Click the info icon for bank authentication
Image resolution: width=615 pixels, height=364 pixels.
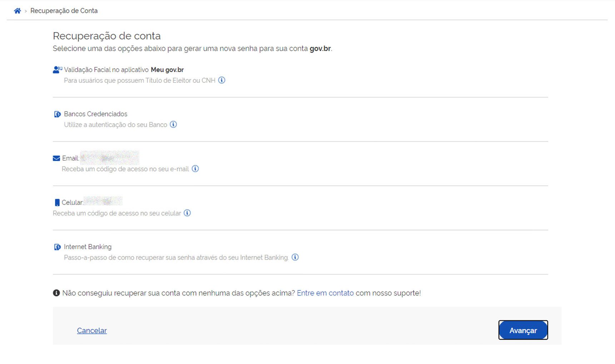point(173,125)
